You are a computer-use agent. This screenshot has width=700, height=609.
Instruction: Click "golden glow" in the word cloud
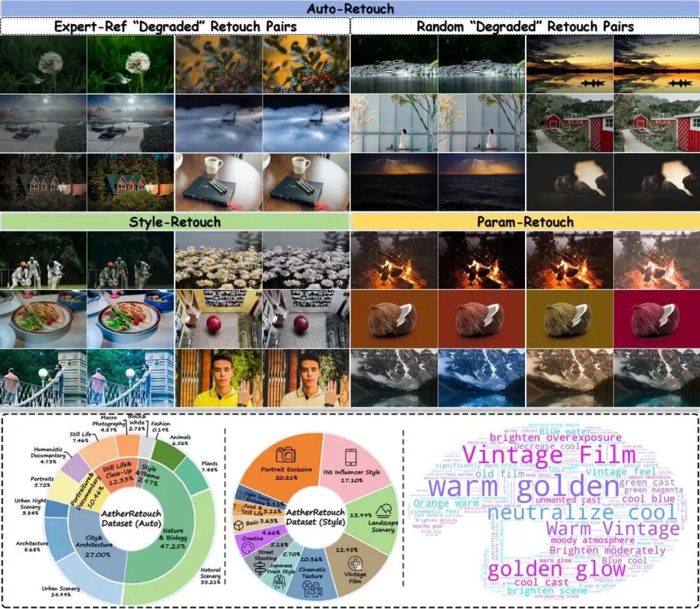(x=557, y=569)
